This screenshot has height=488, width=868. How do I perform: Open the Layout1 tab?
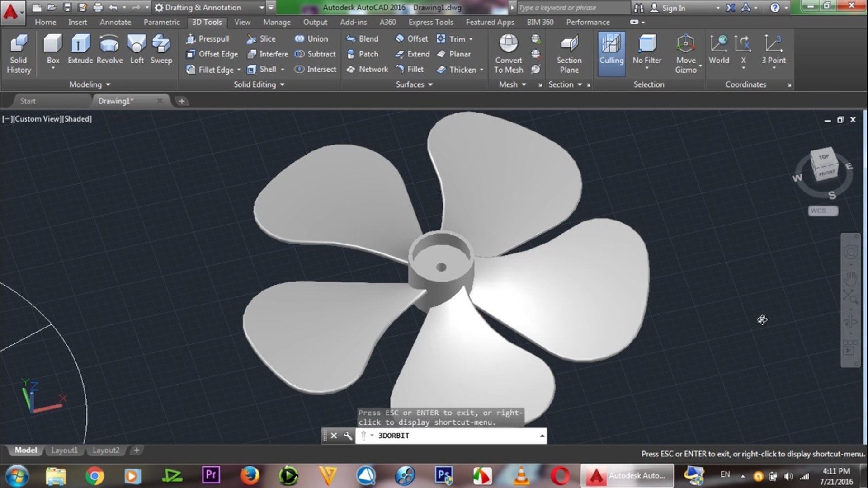pyautogui.click(x=64, y=450)
